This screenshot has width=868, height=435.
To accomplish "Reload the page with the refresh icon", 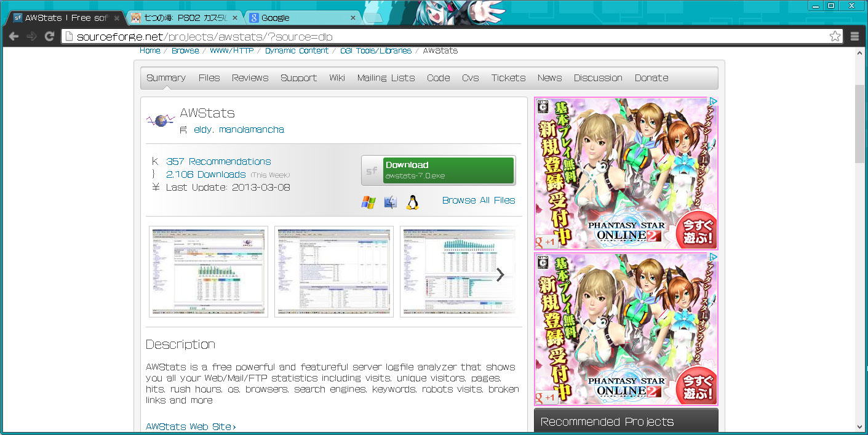I will 49,36.
